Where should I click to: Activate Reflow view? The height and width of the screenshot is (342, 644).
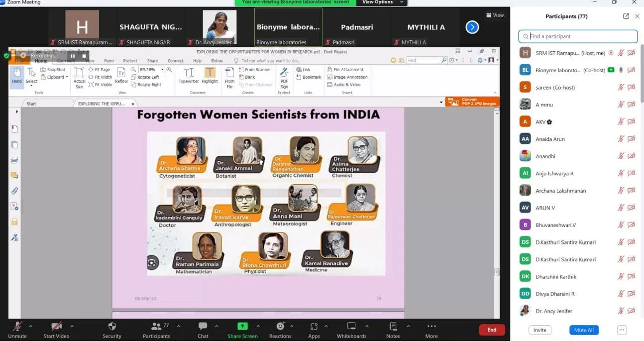pyautogui.click(x=121, y=76)
